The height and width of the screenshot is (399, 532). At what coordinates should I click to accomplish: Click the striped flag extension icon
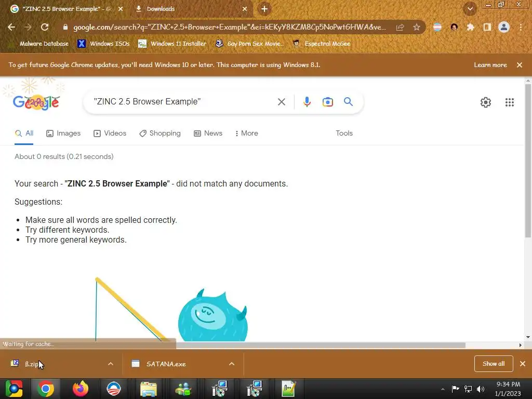pos(437,27)
